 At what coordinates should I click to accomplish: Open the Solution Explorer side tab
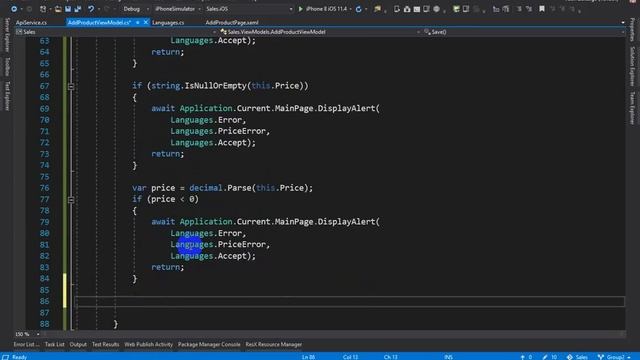coord(632,66)
